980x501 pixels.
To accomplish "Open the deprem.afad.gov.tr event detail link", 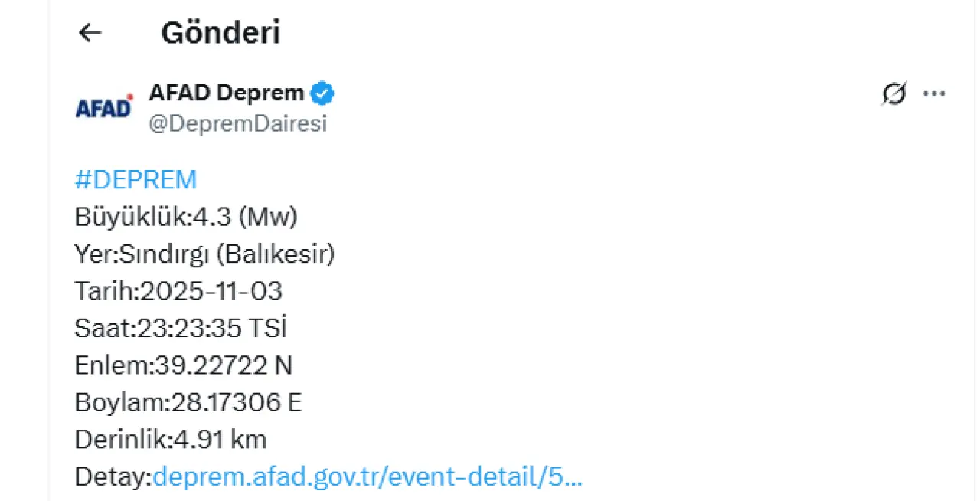I will [367, 476].
